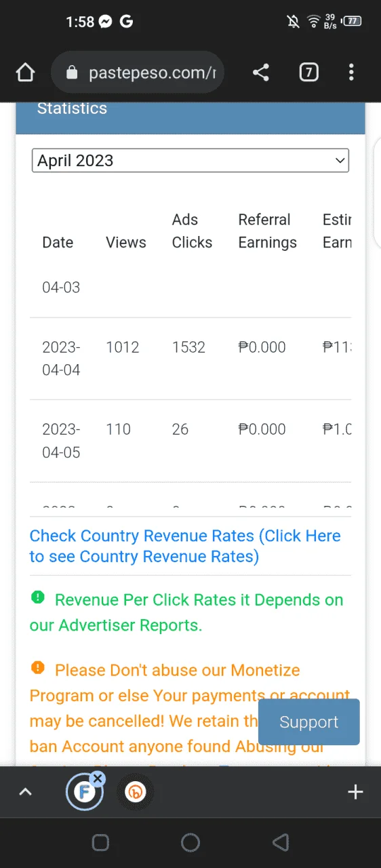Select the 1532 ads clicks cell
The height and width of the screenshot is (868, 381).
[188, 347]
